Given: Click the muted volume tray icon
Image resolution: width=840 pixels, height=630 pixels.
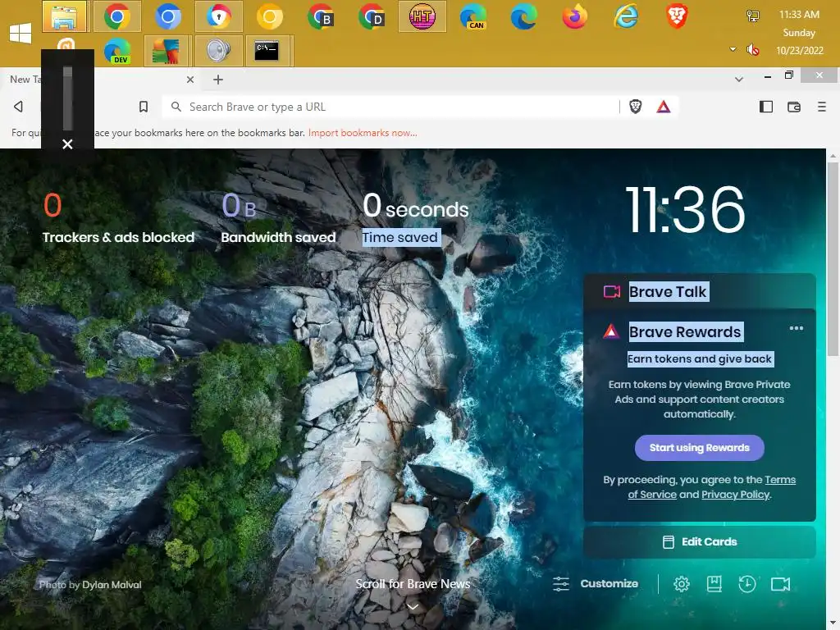Looking at the screenshot, I should tap(753, 50).
